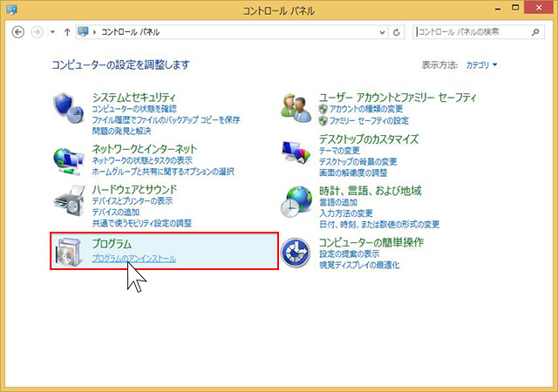Open ネットワークの状態とタスクの表示 link
Screen dimensions: 558x392
(142, 160)
